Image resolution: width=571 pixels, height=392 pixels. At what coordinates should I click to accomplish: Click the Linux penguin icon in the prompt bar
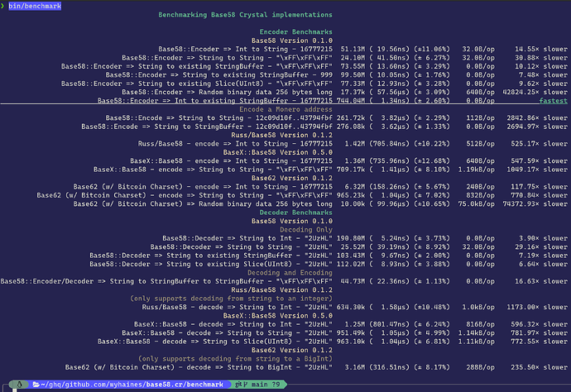[20, 385]
